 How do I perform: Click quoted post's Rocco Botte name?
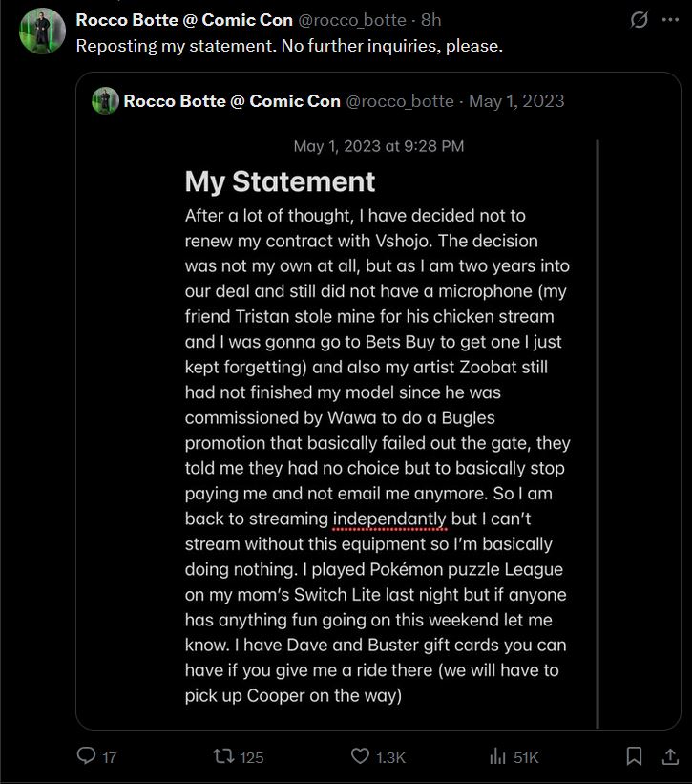tap(231, 100)
